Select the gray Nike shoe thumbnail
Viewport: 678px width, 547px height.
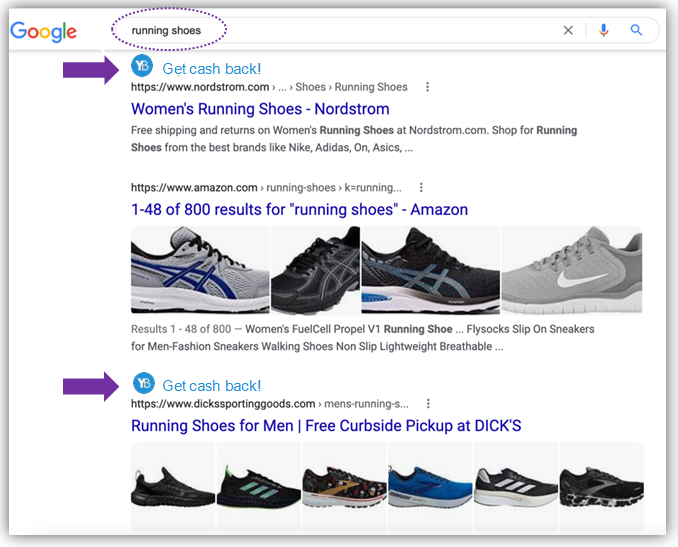click(572, 270)
